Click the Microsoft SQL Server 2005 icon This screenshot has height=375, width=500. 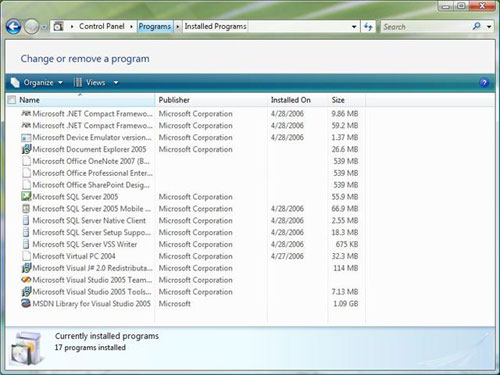(x=26, y=197)
